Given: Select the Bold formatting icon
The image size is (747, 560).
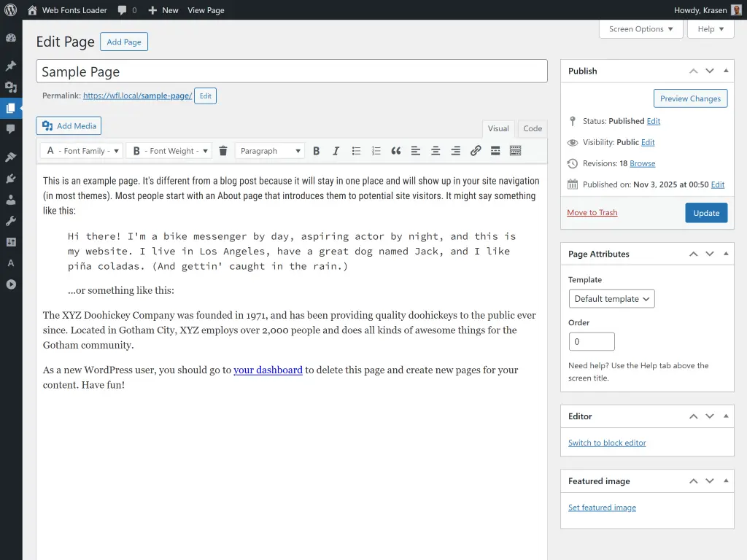Looking at the screenshot, I should click(x=317, y=150).
